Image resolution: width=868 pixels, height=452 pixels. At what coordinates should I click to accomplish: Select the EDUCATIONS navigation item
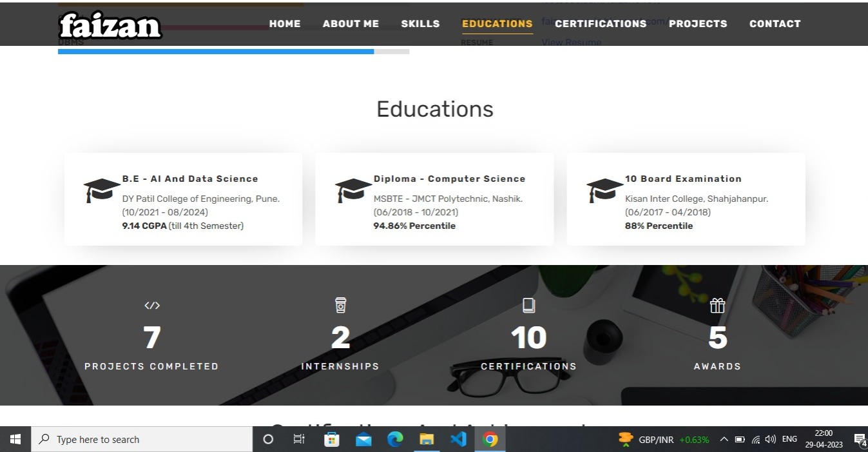[x=497, y=23]
